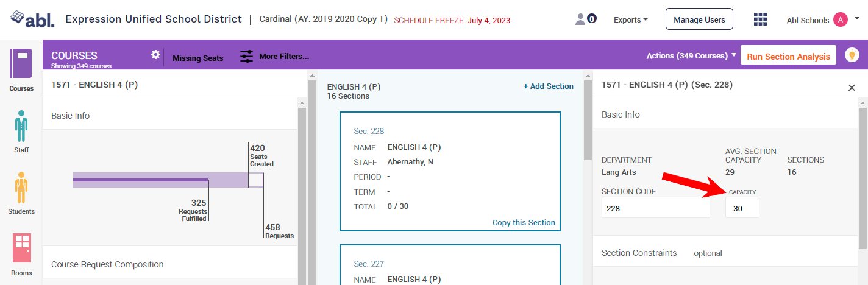Open the Rooms door icon
868x285 pixels.
pyautogui.click(x=21, y=248)
